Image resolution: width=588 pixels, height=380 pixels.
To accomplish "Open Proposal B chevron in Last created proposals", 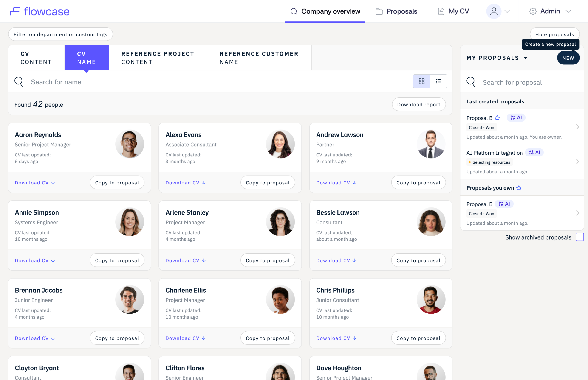I will (577, 127).
